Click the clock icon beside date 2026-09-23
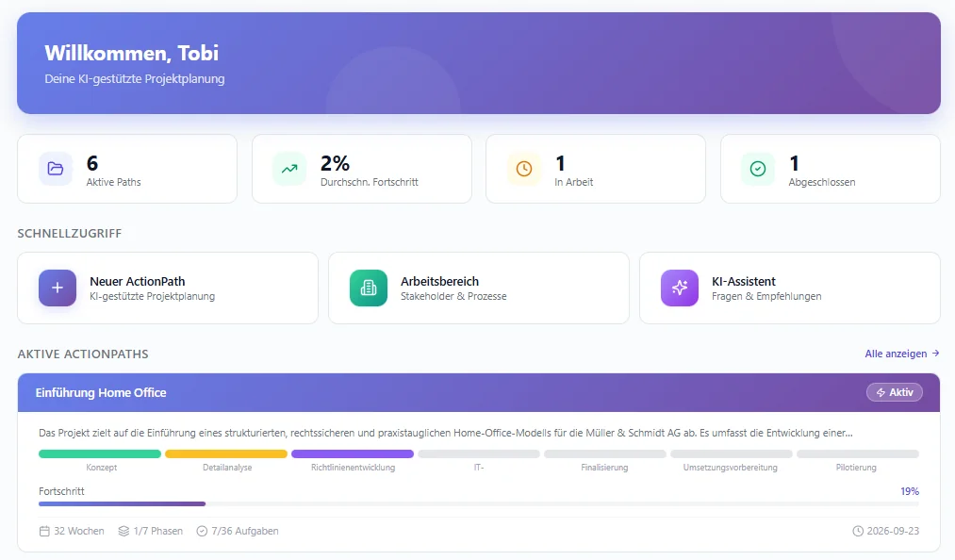Screen dimensions: 955x560 pos(856,531)
